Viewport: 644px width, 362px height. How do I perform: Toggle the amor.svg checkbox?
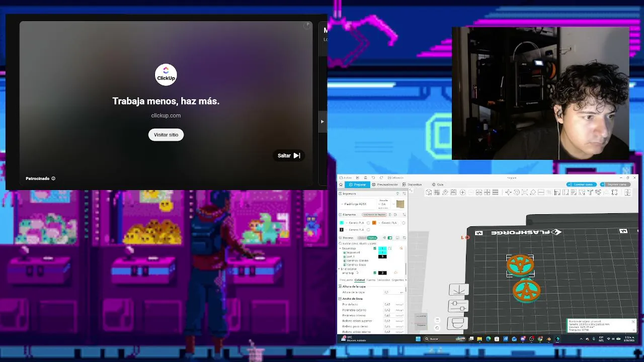374,273
